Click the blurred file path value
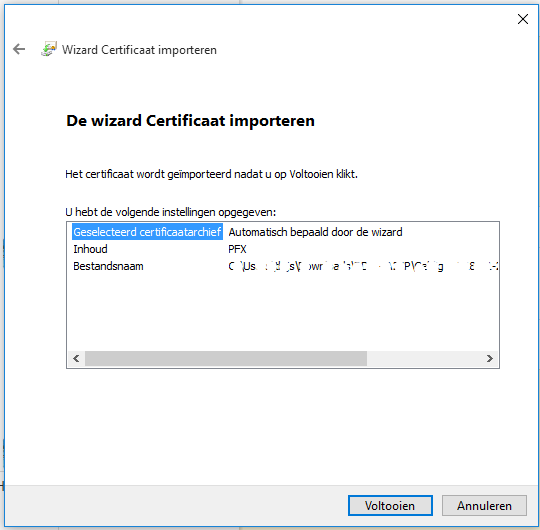Screen dimensions: 540x530 (x=363, y=266)
